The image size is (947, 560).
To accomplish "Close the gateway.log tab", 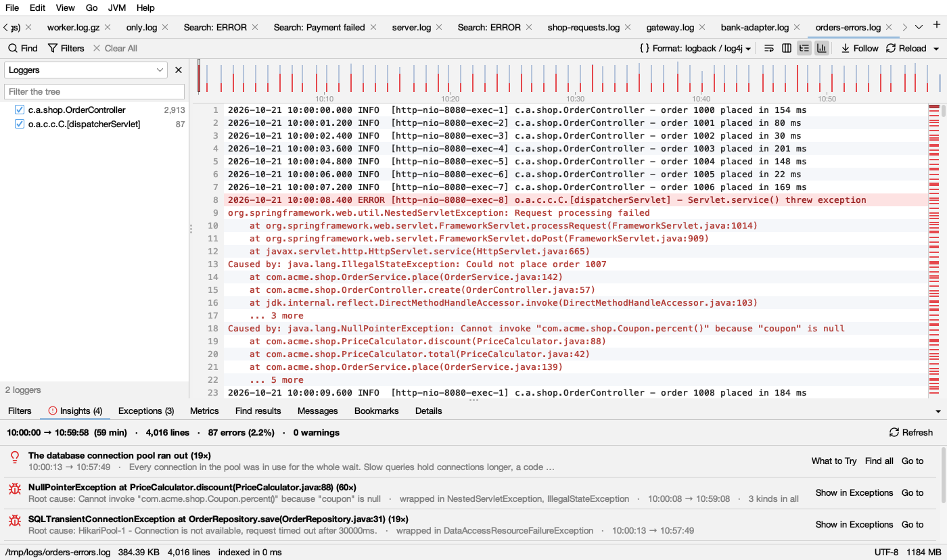I will [x=701, y=27].
